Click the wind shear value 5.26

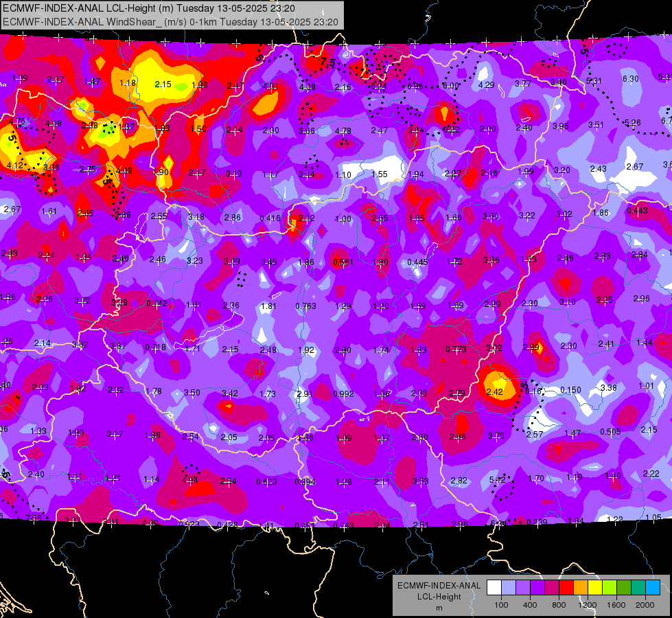coord(633,123)
